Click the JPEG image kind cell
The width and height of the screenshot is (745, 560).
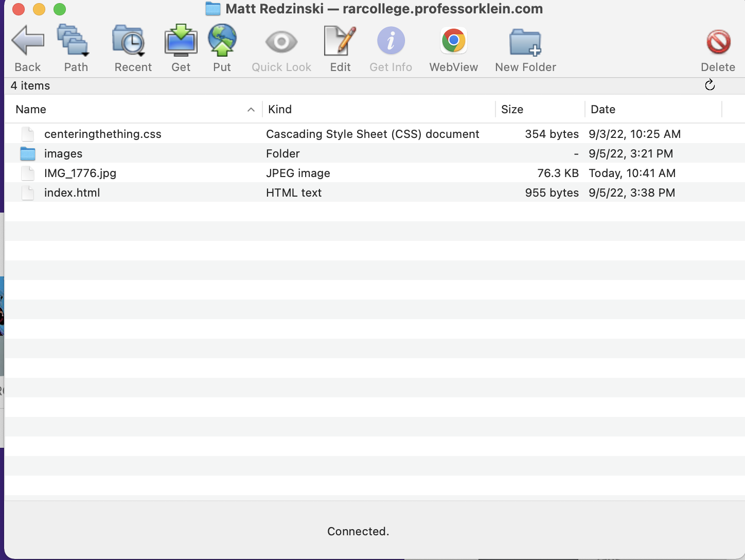[298, 173]
